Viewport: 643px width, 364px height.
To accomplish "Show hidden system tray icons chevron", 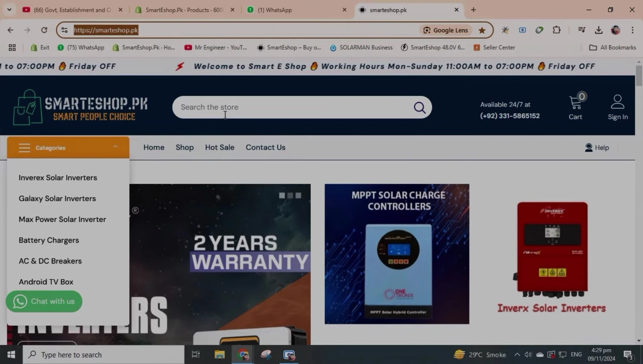I will (x=517, y=355).
